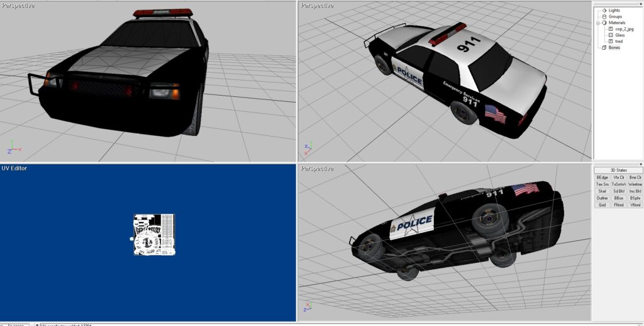Select the cop_2_jpg material name
644x326 pixels.
[x=625, y=29]
